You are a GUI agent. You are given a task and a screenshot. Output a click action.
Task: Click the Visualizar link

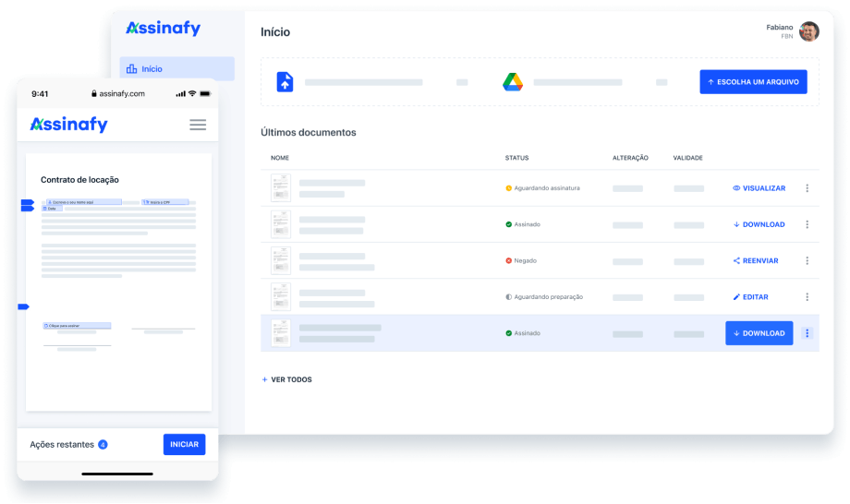click(x=759, y=188)
